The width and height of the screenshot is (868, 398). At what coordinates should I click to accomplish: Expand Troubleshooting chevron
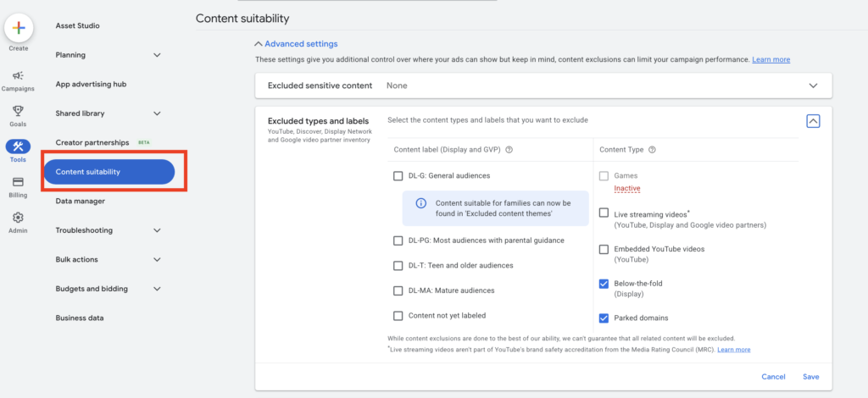click(157, 230)
